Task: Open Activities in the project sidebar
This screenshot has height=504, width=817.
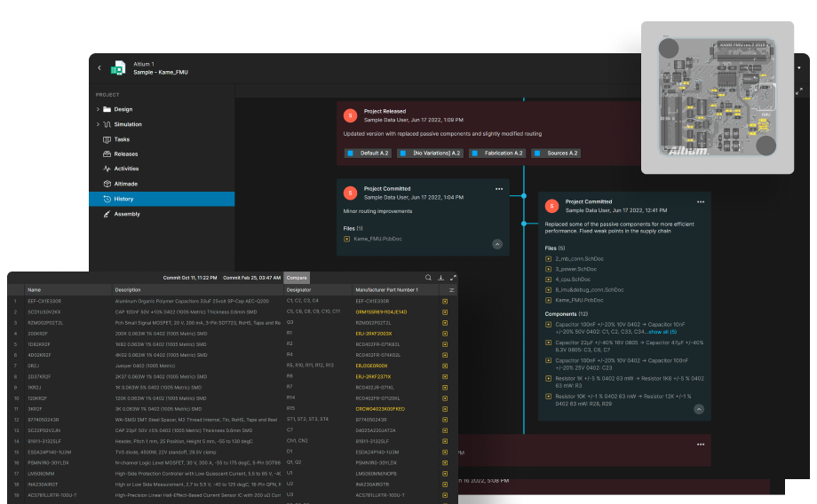Action: (127, 169)
